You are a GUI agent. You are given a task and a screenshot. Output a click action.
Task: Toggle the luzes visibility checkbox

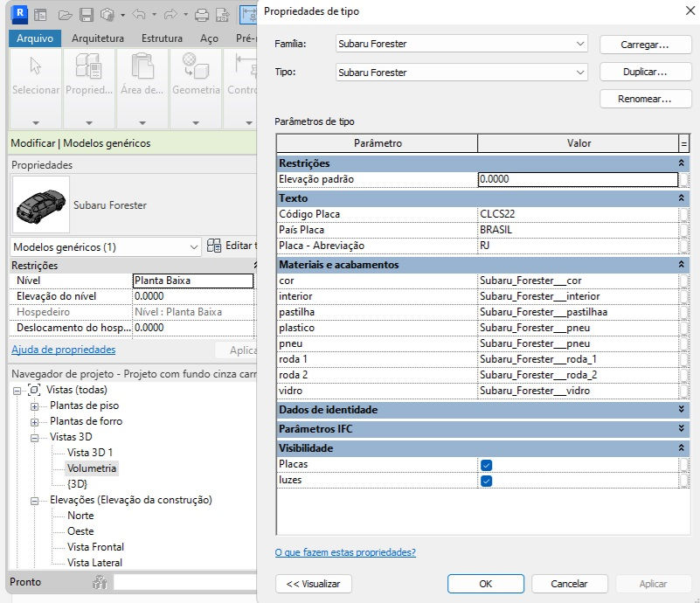tap(486, 481)
